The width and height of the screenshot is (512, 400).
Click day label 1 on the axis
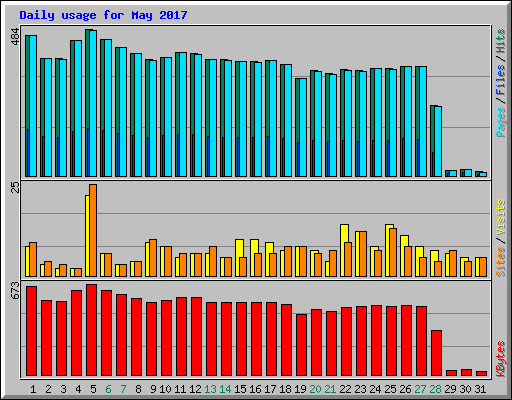coord(33,389)
